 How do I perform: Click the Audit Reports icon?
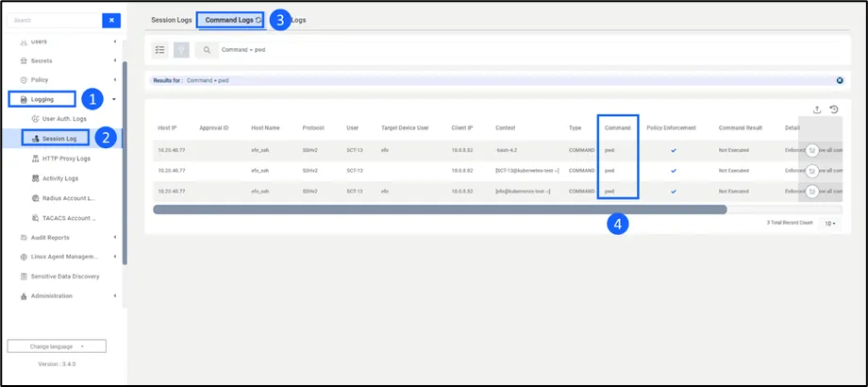tap(24, 238)
